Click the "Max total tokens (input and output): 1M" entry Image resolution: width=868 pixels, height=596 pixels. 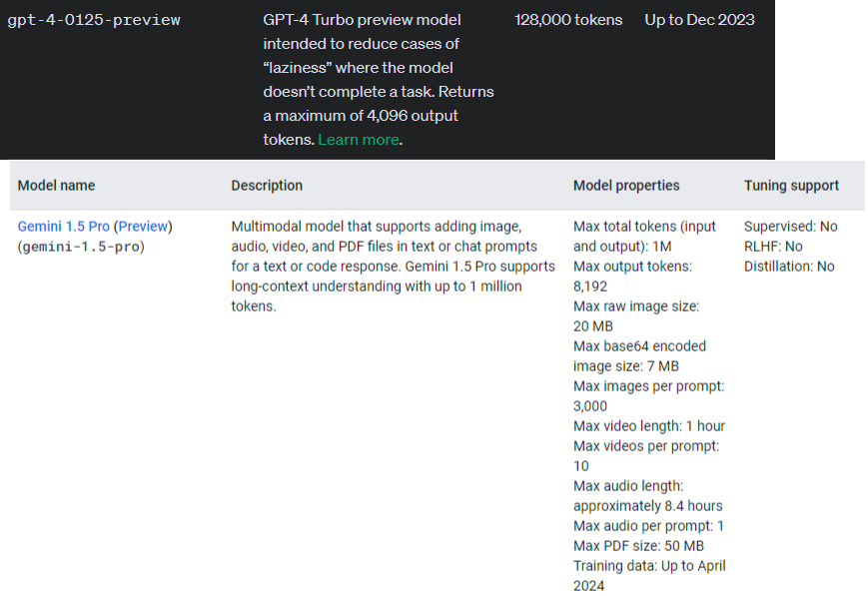(644, 237)
